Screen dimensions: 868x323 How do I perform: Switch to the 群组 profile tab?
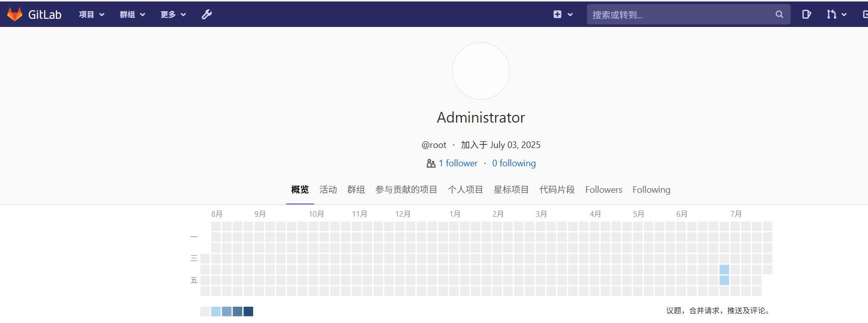[356, 190]
